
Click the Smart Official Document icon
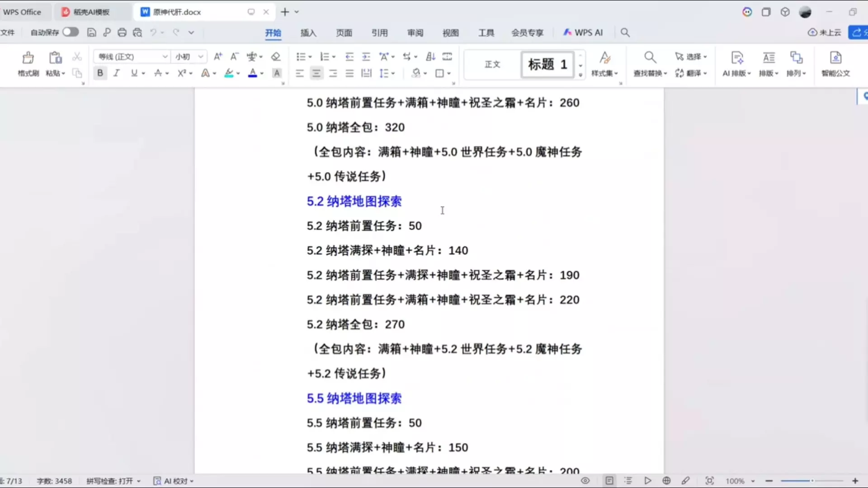tap(835, 58)
